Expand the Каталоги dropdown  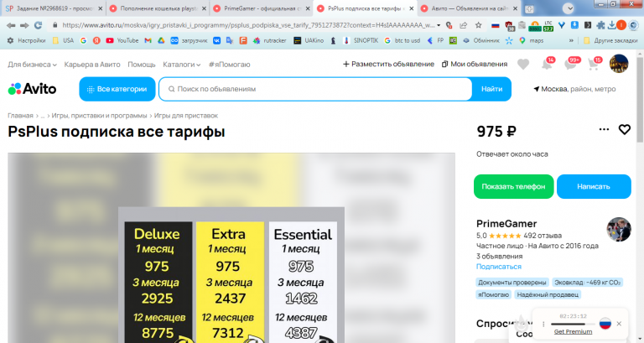[181, 65]
